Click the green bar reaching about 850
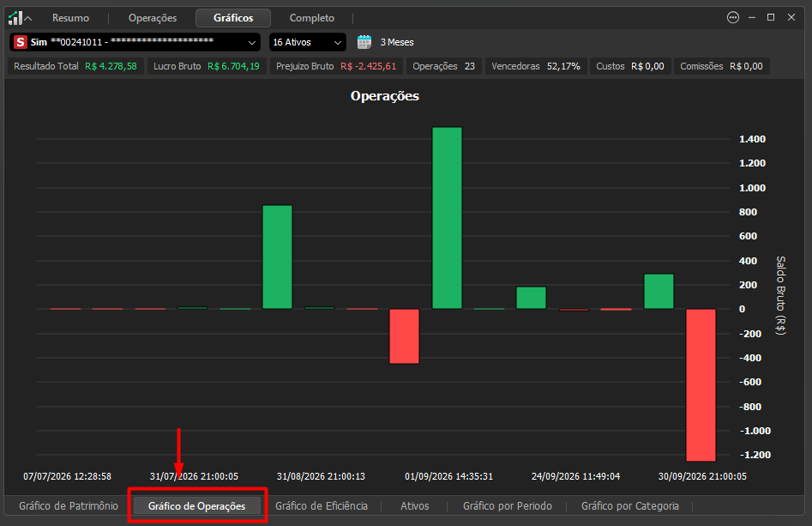This screenshot has width=812, height=526. click(277, 257)
